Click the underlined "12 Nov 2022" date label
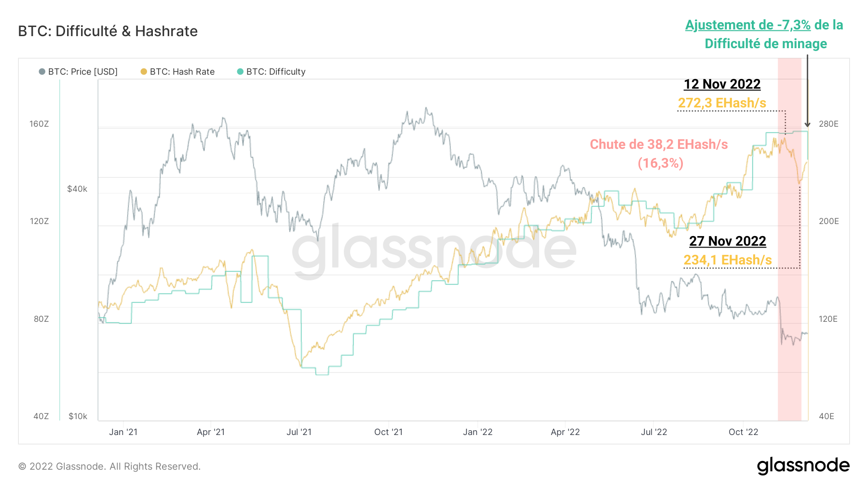This screenshot has width=868, height=488. 722,84
